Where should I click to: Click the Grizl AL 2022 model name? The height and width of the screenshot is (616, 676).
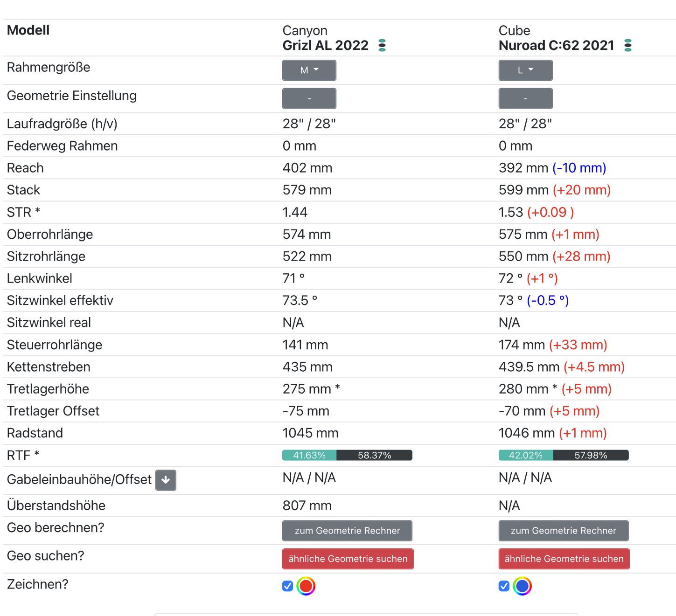click(x=325, y=45)
